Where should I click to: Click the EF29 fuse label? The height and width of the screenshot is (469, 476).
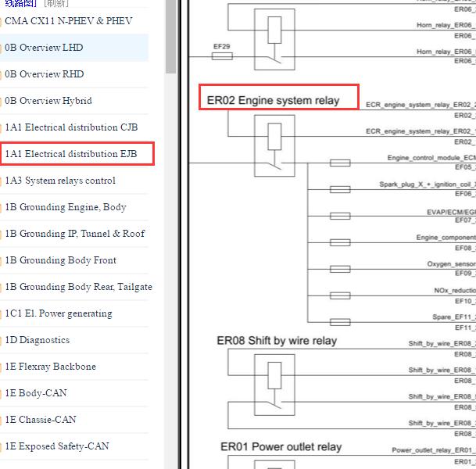coord(222,46)
